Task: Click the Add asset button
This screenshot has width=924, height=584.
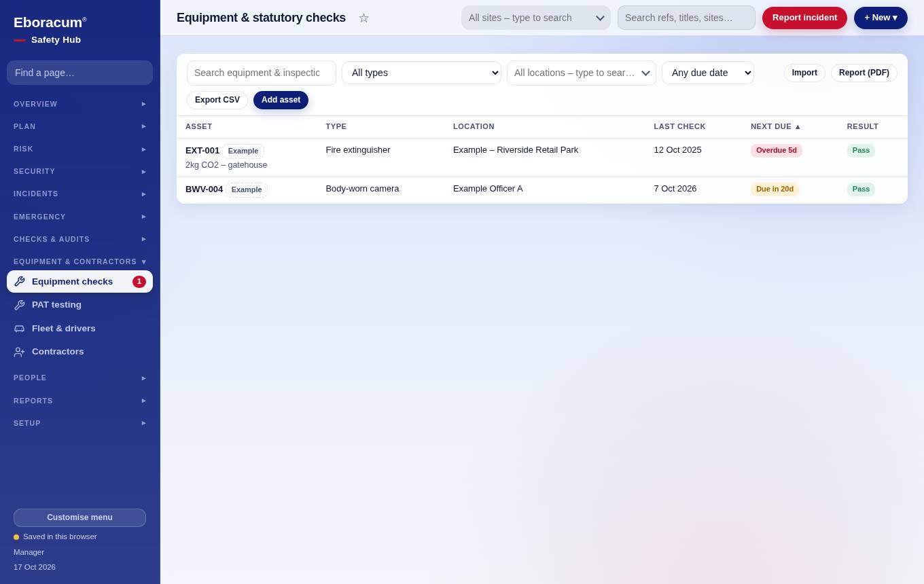Action: [x=281, y=100]
